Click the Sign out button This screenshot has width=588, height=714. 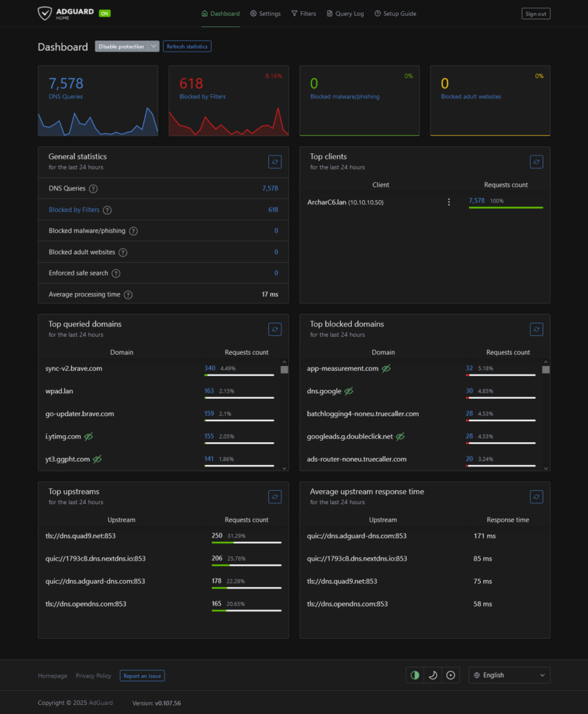point(536,13)
